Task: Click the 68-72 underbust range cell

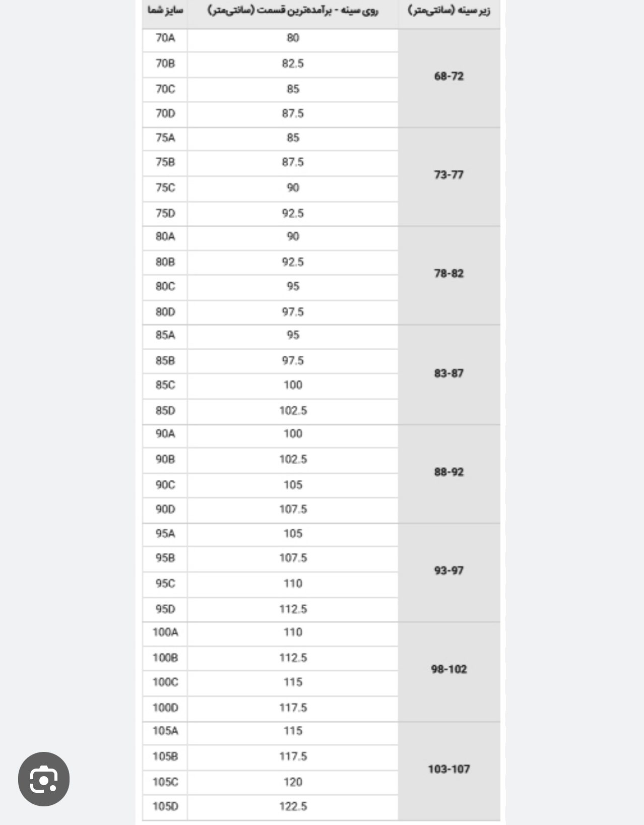Action: coord(448,77)
